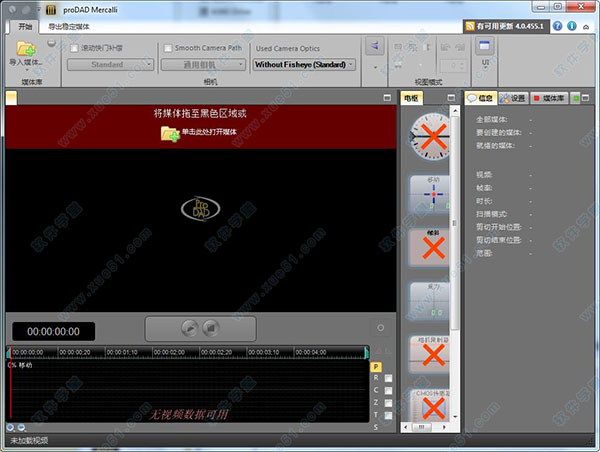Click the purple triangle toolbar icon
The height and width of the screenshot is (452, 600).
[x=375, y=46]
